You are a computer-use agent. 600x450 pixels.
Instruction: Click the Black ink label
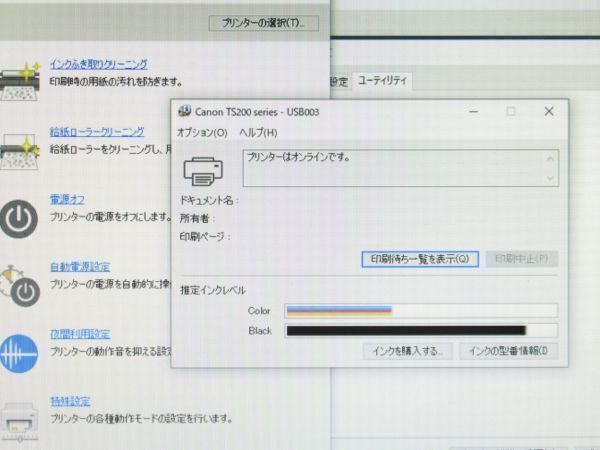260,331
